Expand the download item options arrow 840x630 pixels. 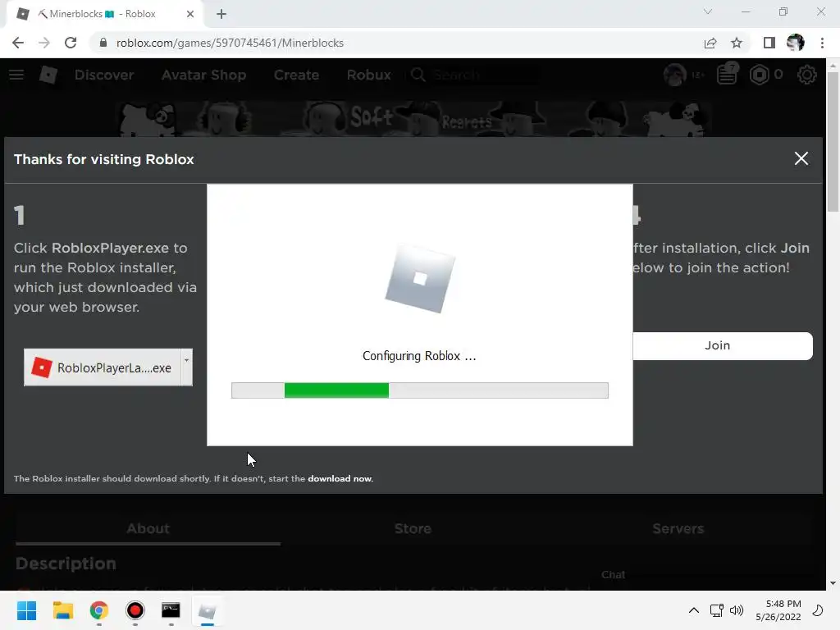pyautogui.click(x=186, y=367)
